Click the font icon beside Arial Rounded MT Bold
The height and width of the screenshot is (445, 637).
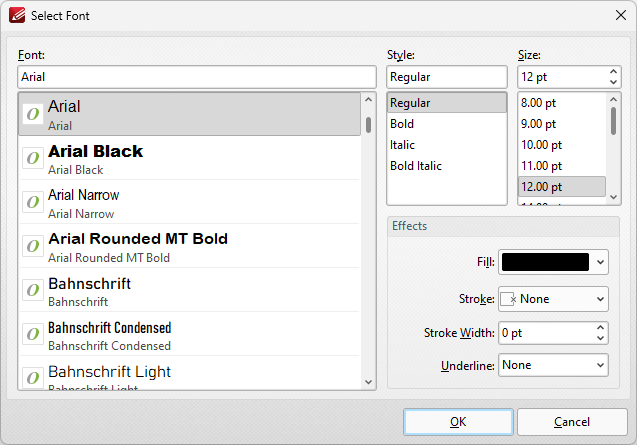coord(32,246)
